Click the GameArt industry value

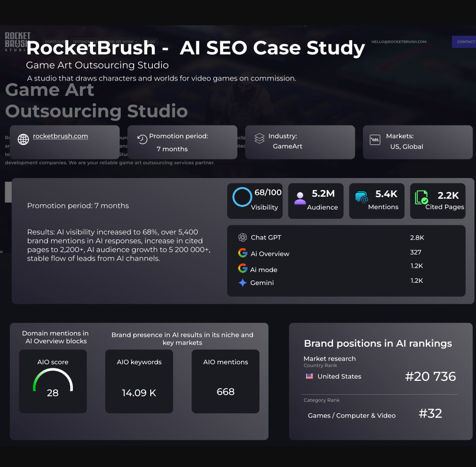coord(288,146)
